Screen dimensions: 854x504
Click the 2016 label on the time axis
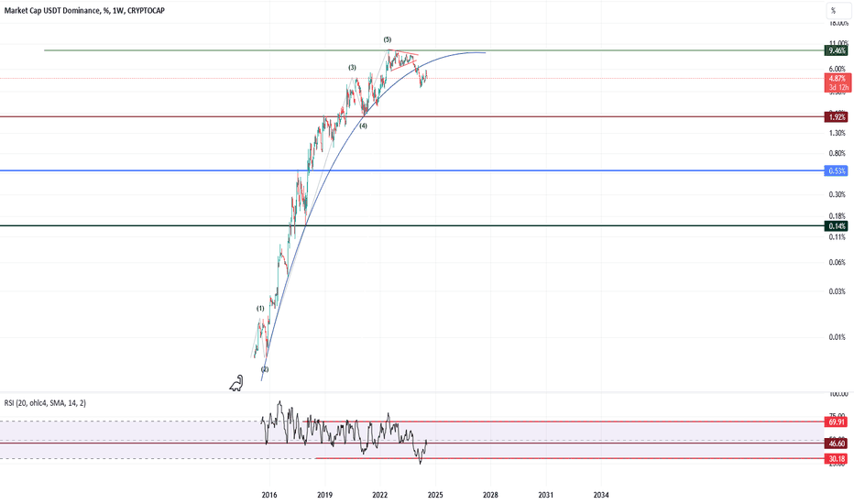[269, 495]
